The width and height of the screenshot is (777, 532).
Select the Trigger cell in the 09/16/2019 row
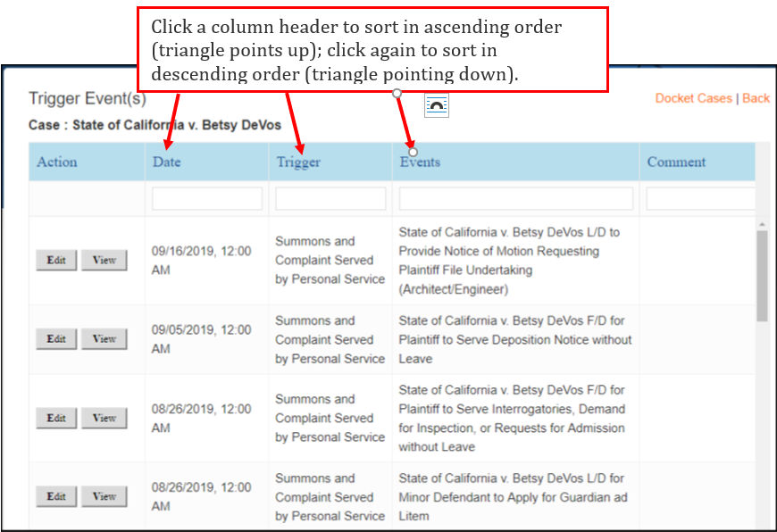[x=330, y=260]
